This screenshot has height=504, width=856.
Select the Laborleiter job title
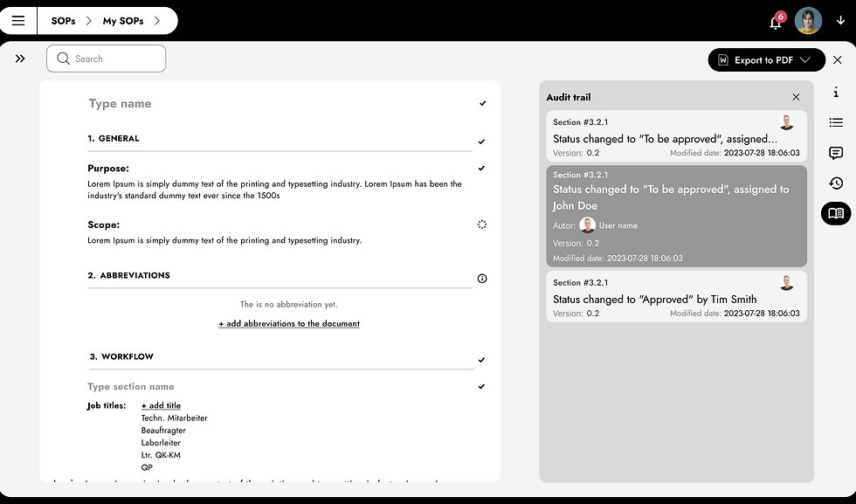(161, 443)
